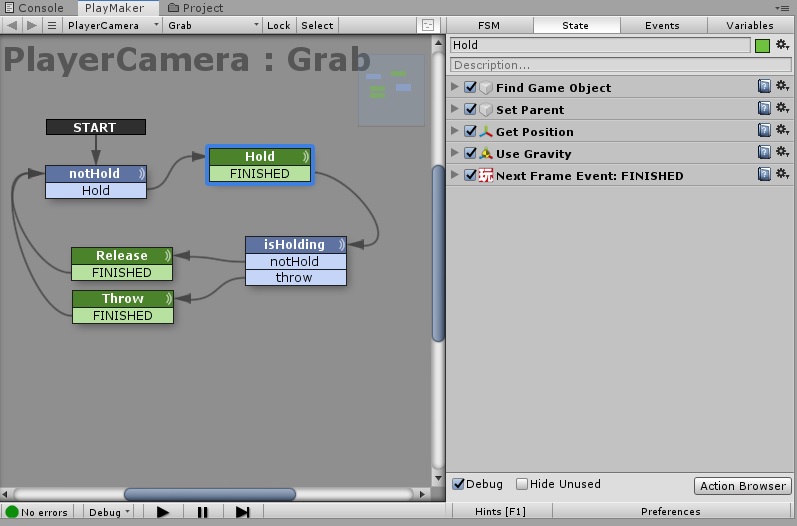Click the Select button in the toolbar
This screenshot has height=526, width=797.
[317, 25]
